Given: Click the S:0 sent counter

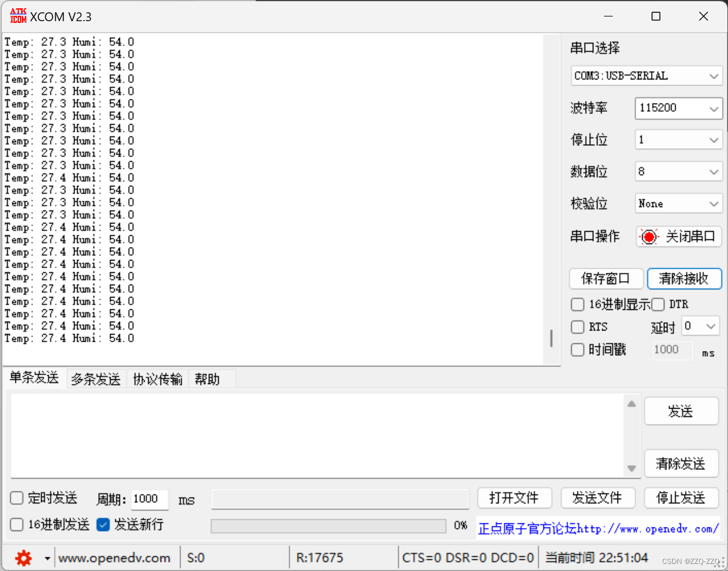Looking at the screenshot, I should click(196, 558).
